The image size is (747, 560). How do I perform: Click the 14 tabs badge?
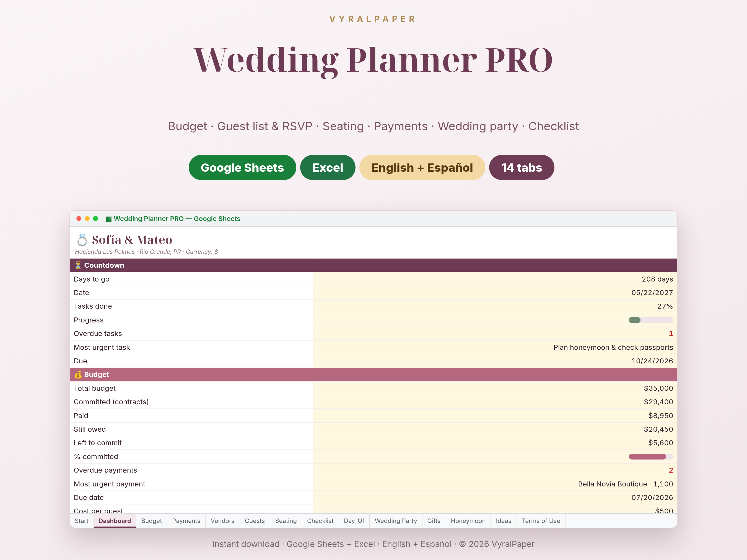522,167
